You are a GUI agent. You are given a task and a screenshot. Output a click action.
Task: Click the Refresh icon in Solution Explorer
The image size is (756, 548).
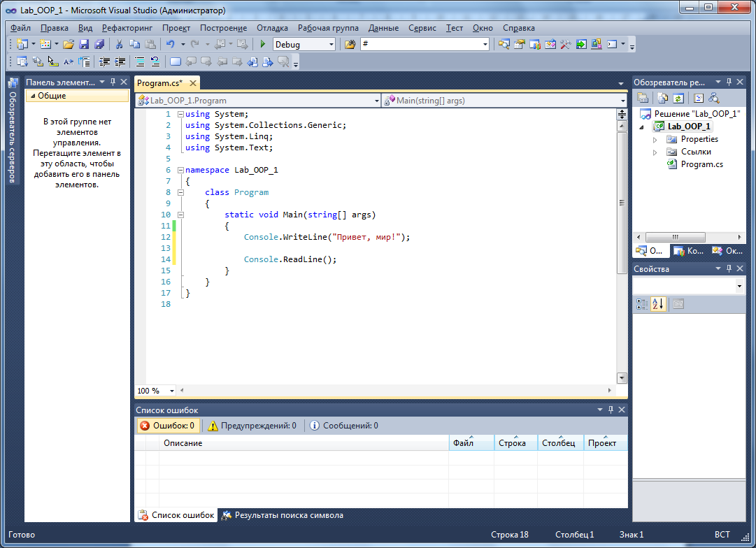678,99
